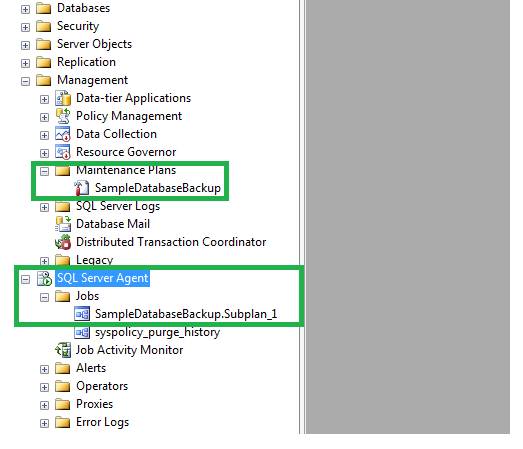
Task: Select the highlighted 'SQL Server Agent' label
Action: pyautogui.click(x=103, y=278)
